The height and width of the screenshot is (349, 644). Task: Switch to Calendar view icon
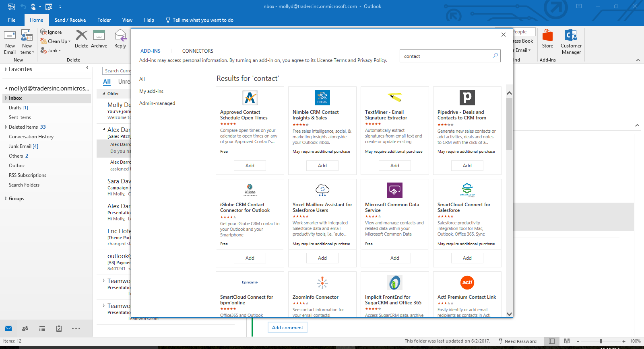[x=42, y=328]
